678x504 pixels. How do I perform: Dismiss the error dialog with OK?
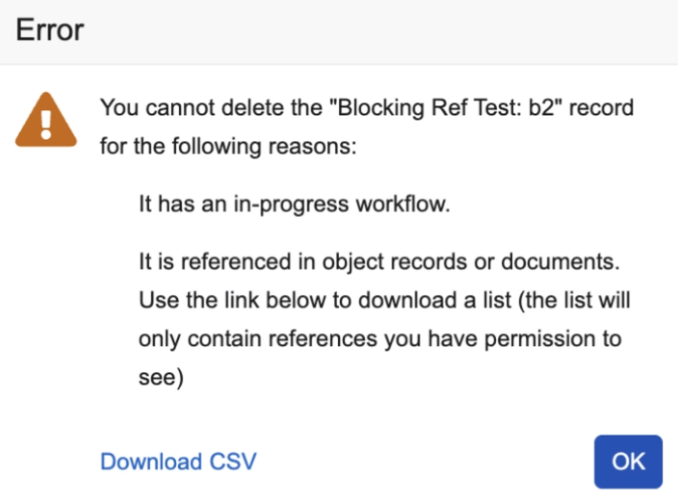point(628,461)
